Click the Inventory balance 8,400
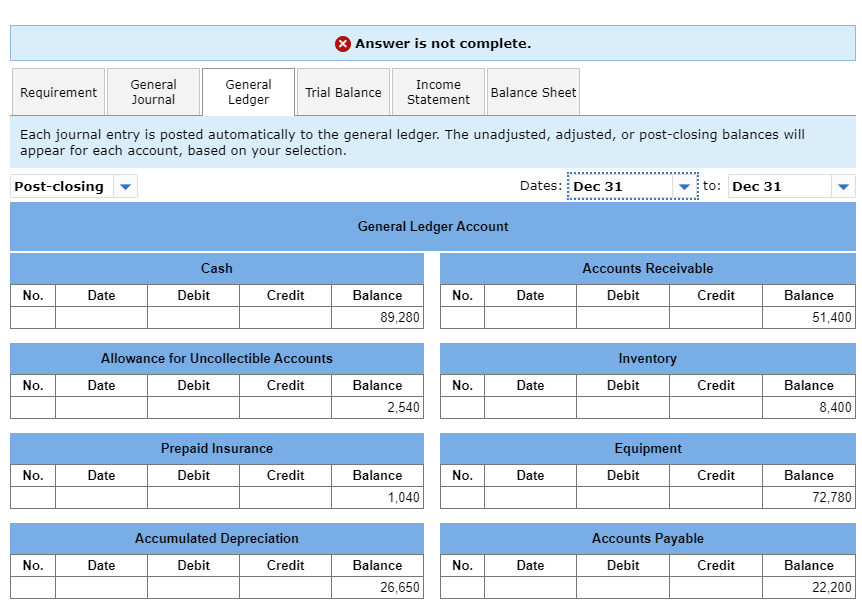This screenshot has width=862, height=610. pos(809,408)
